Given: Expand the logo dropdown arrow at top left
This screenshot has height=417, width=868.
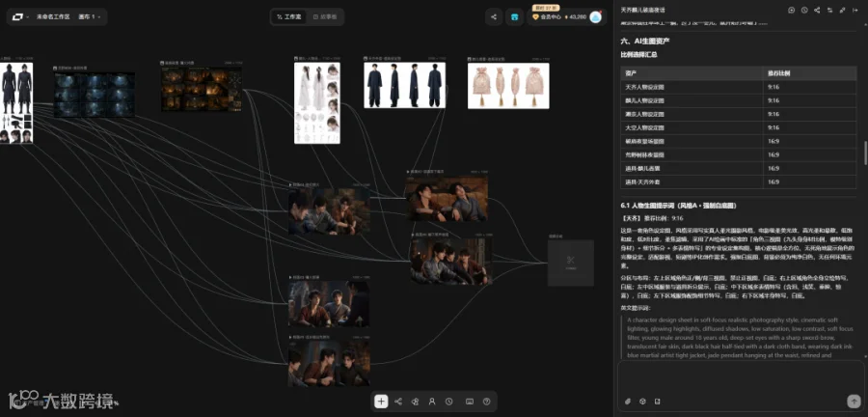Looking at the screenshot, I should coord(28,17).
